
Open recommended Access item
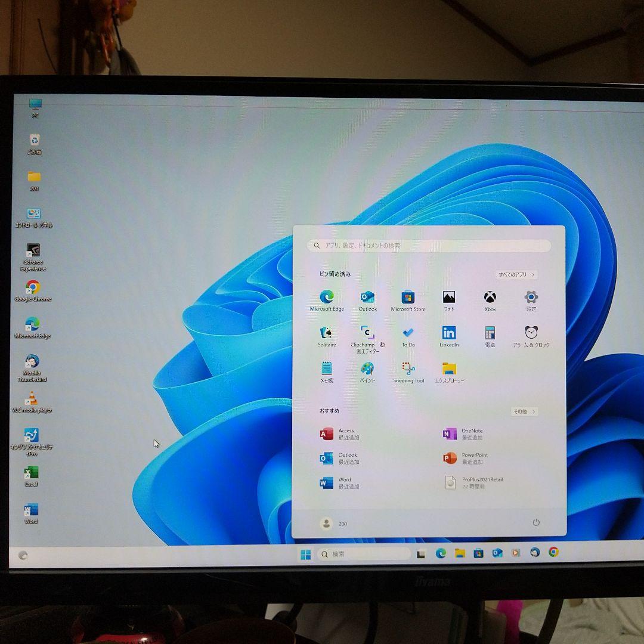click(340, 434)
